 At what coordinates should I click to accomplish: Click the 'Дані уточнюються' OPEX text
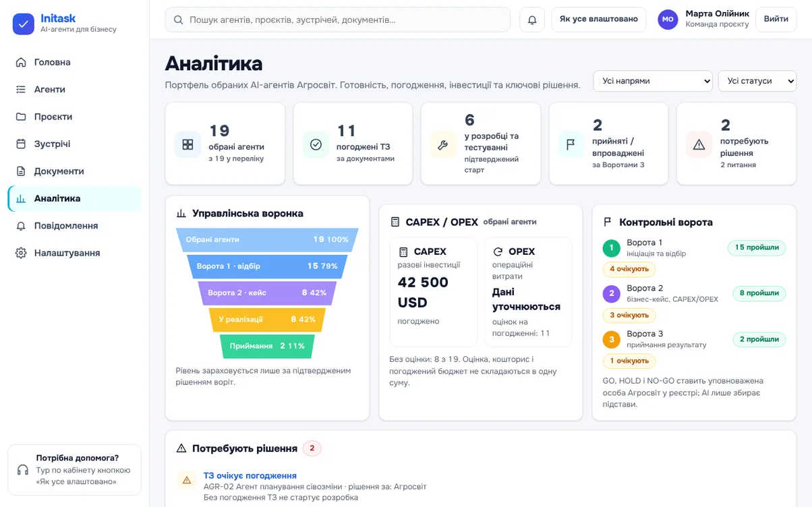coord(526,299)
